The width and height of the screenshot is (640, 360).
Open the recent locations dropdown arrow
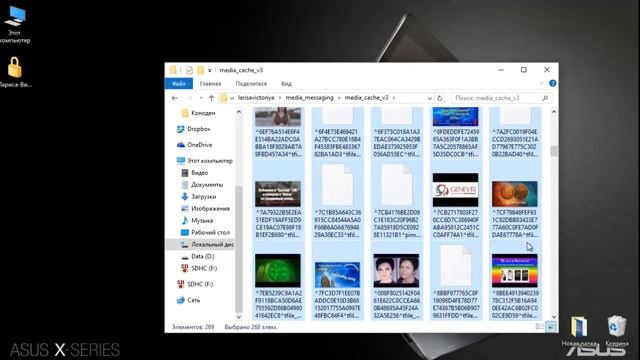pos(201,98)
